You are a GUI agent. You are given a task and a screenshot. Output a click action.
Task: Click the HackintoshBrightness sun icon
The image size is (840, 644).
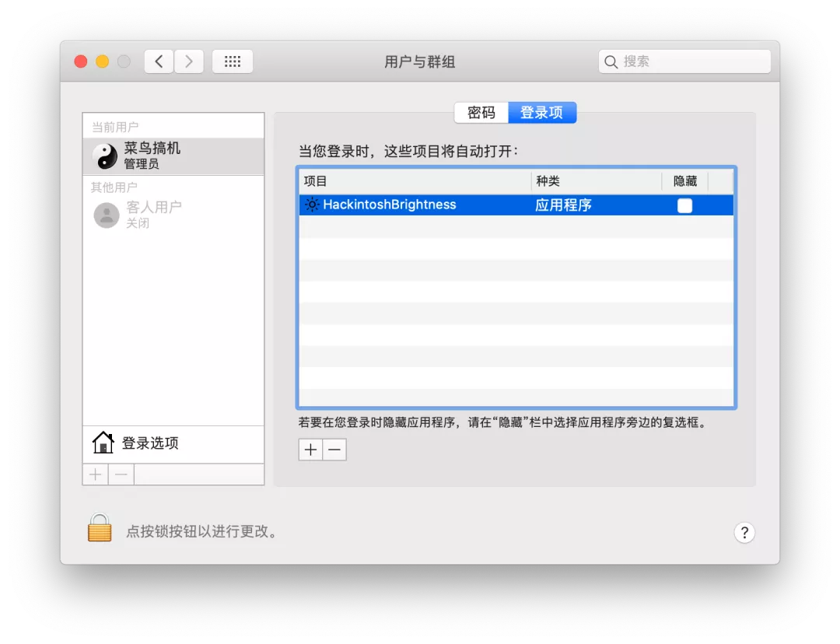coord(312,205)
